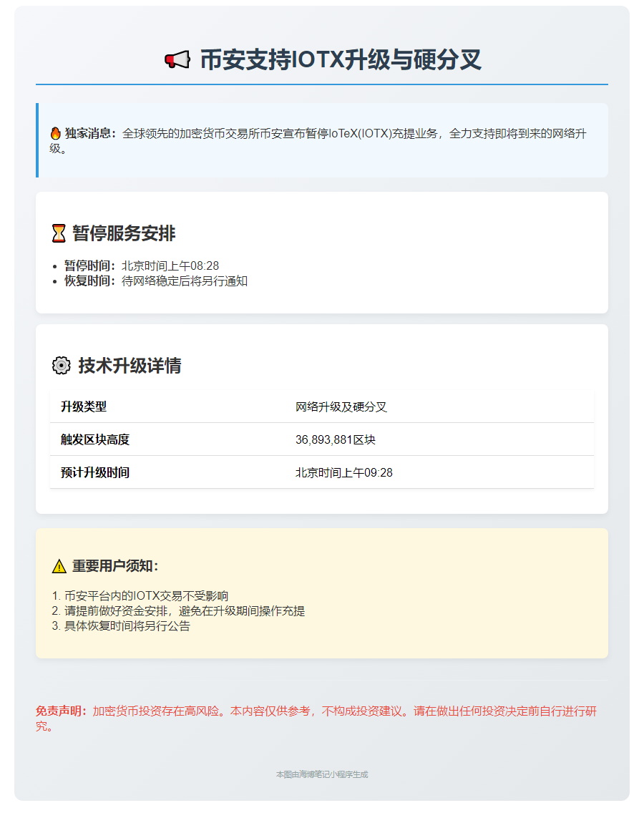The height and width of the screenshot is (823, 644).
Task: Click the text 待网络稳定后将另行通知
Action: pos(184,281)
